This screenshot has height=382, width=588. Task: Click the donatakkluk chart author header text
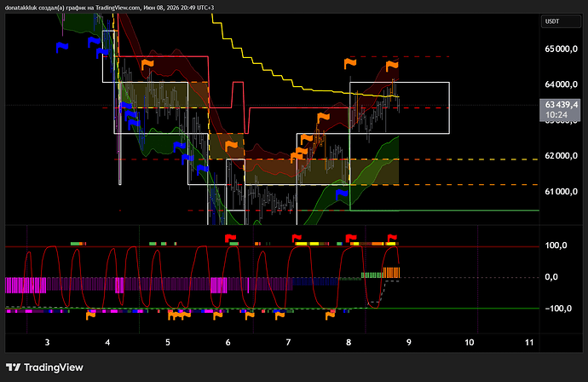(109, 8)
